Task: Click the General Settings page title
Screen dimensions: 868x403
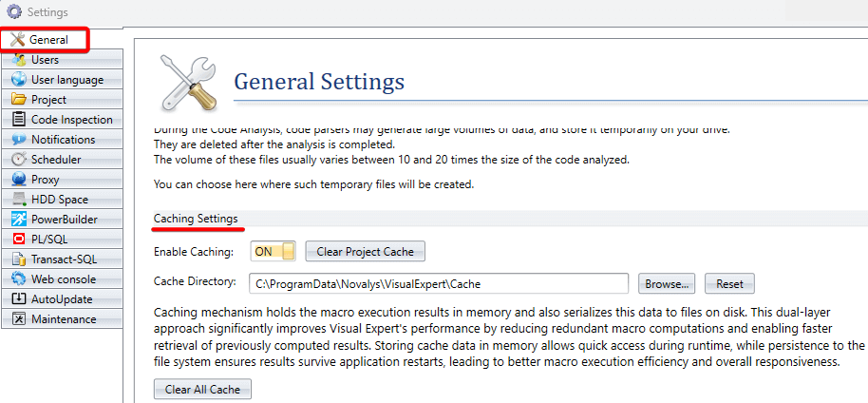Action: tap(319, 82)
